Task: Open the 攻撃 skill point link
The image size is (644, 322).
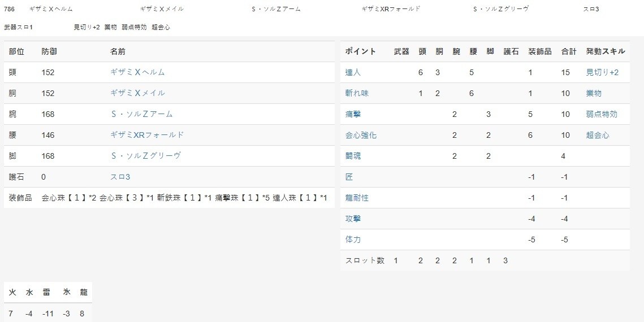Action: click(353, 219)
